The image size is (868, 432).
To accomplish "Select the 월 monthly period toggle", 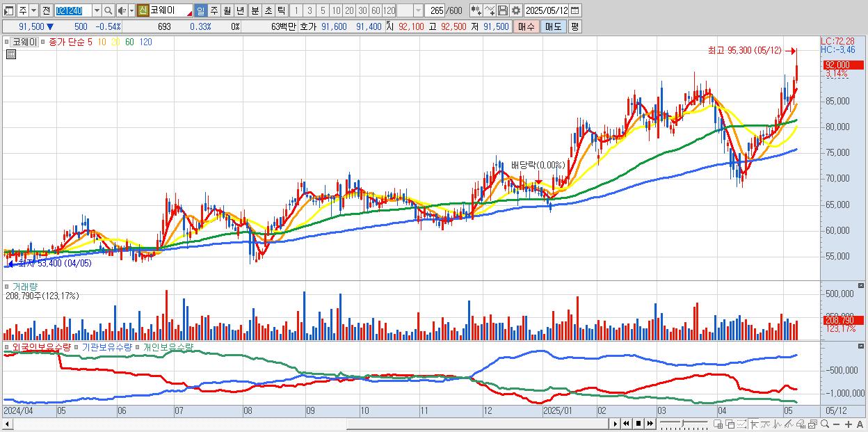I will [227, 10].
